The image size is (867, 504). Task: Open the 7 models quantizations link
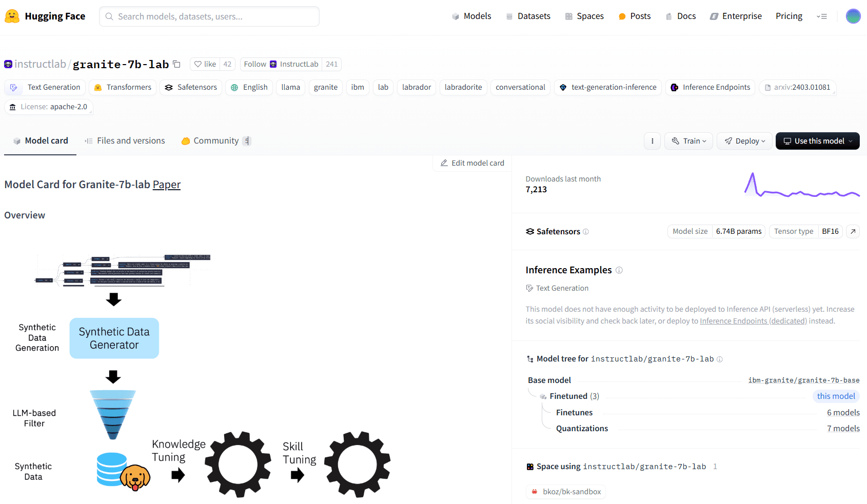pyautogui.click(x=843, y=429)
